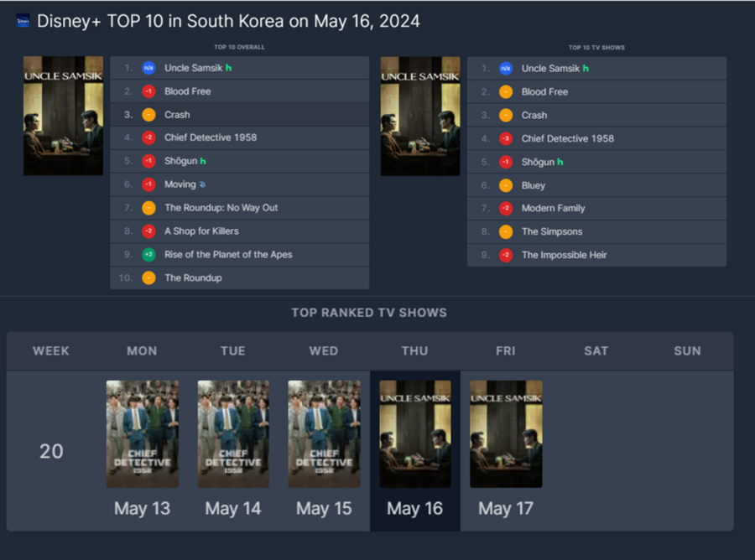This screenshot has width=755, height=560.
Task: Click the WEEK column header
Action: (x=51, y=351)
